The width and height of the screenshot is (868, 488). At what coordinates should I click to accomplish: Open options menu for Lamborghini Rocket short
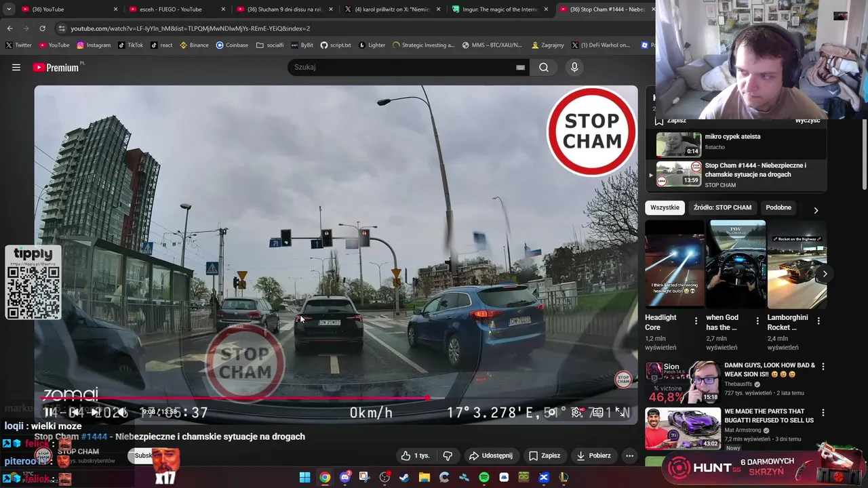tap(818, 321)
